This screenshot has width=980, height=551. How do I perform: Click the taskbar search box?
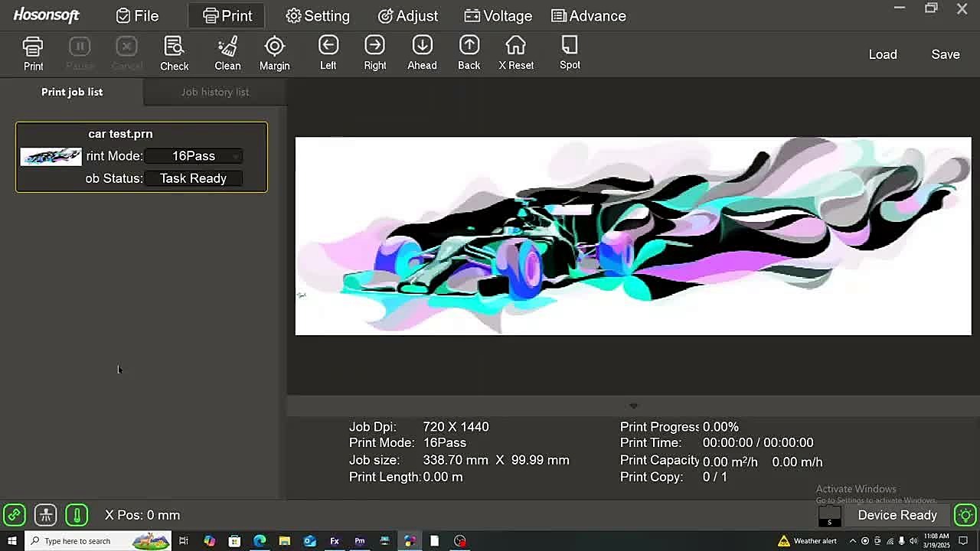tap(99, 541)
